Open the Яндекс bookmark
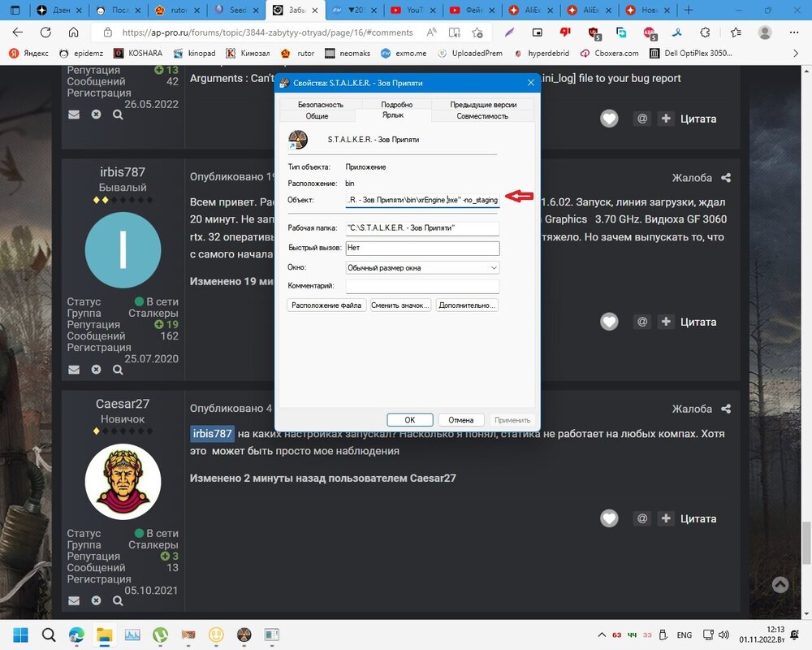Image resolution: width=812 pixels, height=650 pixels. [x=29, y=54]
